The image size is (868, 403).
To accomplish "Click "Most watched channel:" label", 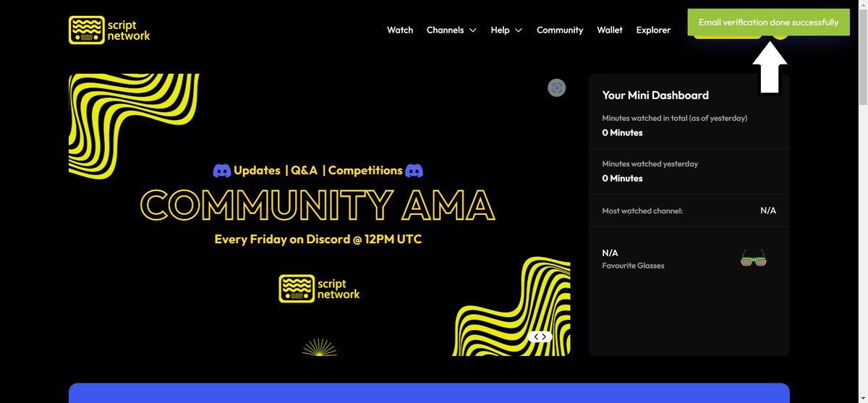I will [x=642, y=211].
